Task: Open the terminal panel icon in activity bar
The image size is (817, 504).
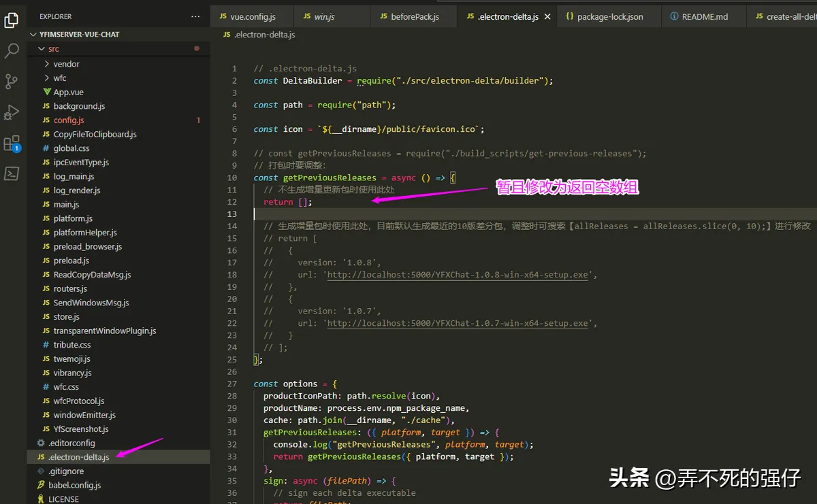Action: coord(12,174)
